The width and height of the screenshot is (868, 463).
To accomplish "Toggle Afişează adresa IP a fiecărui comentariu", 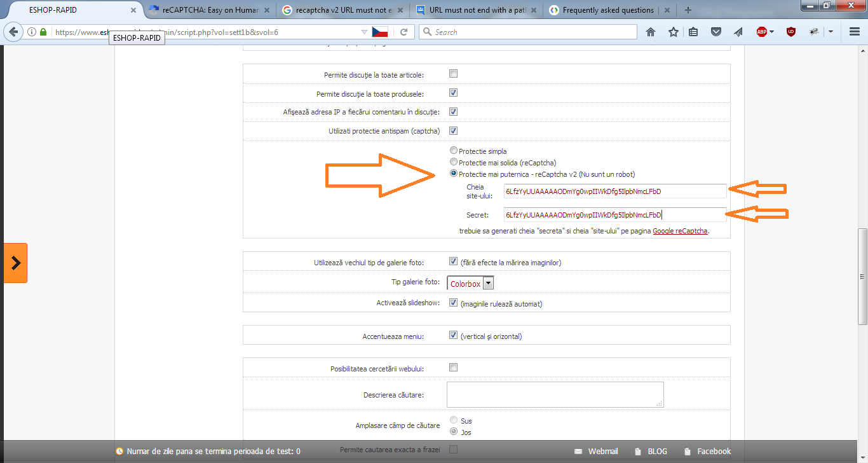I will (x=454, y=112).
